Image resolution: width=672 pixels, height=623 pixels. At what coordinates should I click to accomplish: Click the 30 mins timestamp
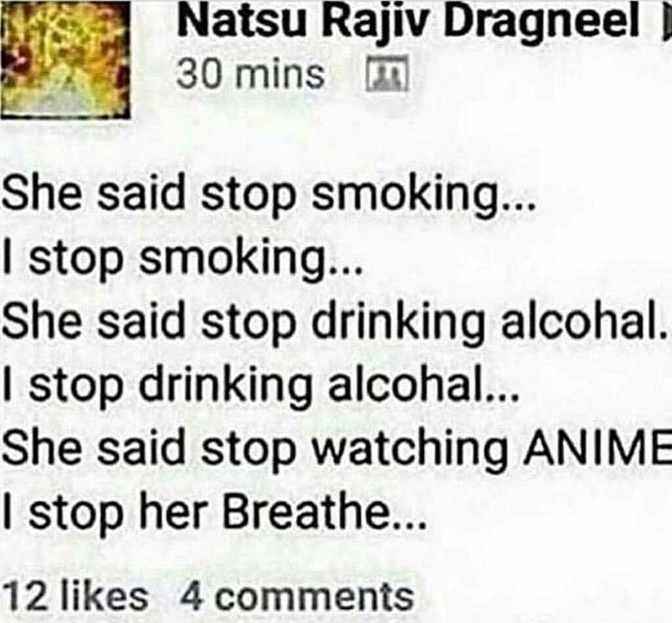coord(250,75)
